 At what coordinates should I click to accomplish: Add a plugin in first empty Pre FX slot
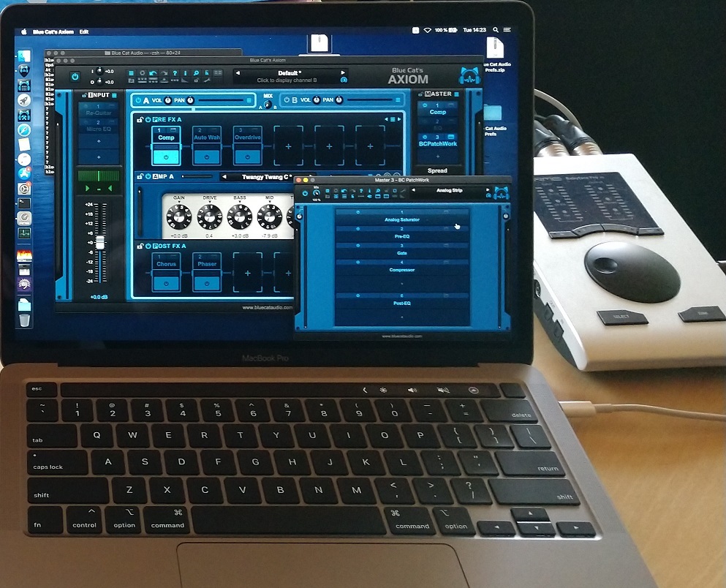(289, 146)
